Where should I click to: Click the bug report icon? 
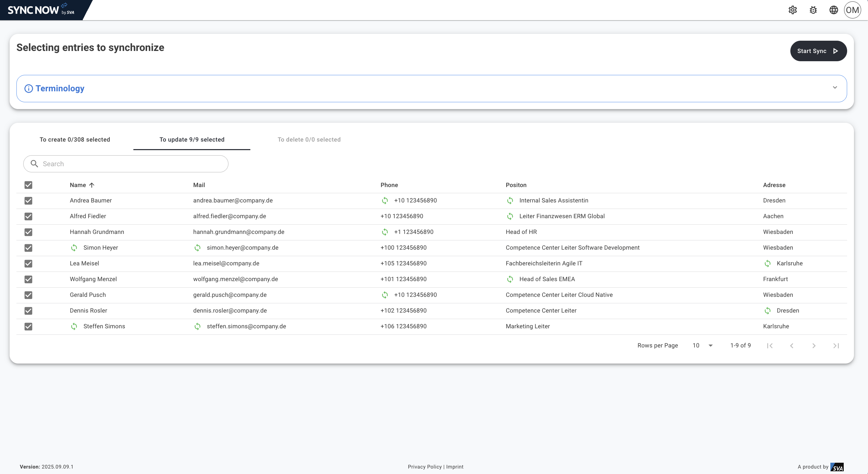pos(813,10)
